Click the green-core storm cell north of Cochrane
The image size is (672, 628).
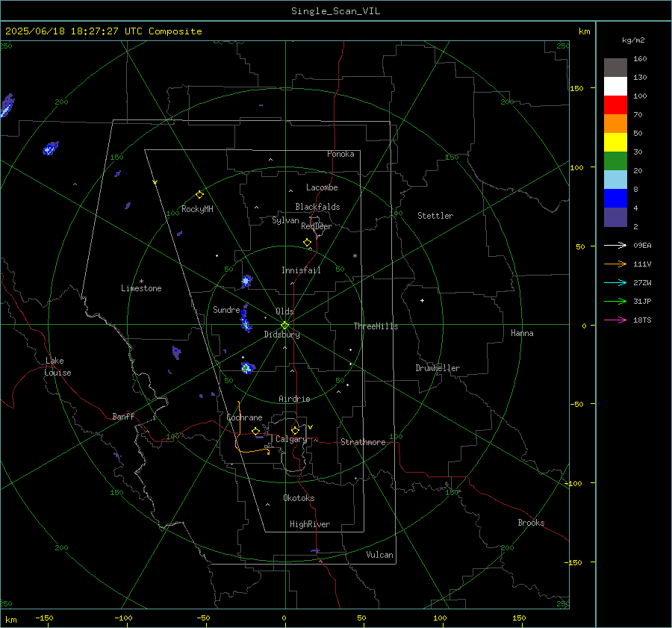pyautogui.click(x=247, y=368)
